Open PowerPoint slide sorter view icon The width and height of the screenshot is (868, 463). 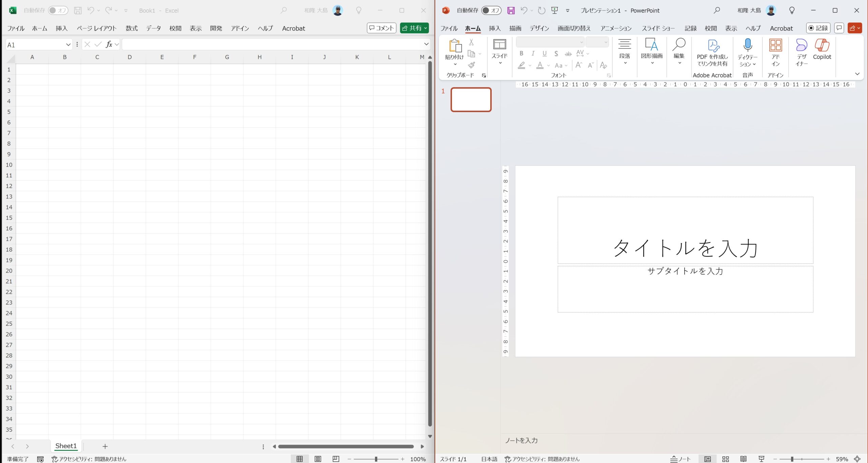tap(726, 459)
